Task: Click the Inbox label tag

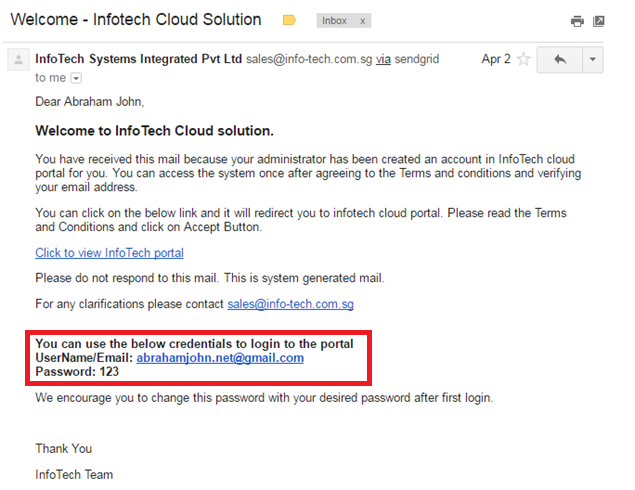Action: pyautogui.click(x=334, y=20)
